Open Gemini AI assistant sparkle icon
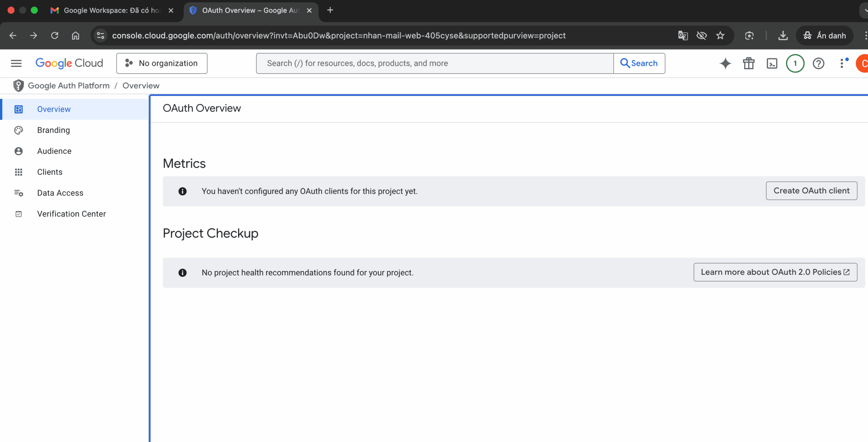 pos(725,63)
